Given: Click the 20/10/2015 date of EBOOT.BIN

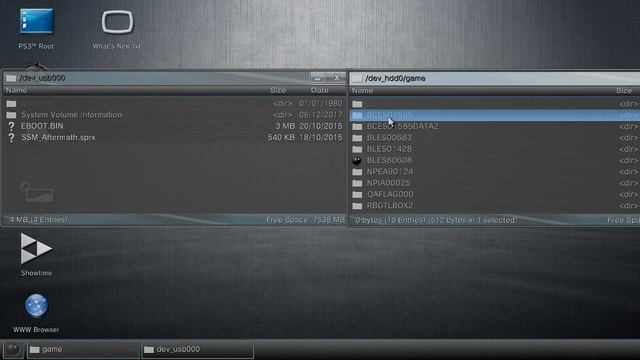Looking at the screenshot, I should tap(321, 126).
